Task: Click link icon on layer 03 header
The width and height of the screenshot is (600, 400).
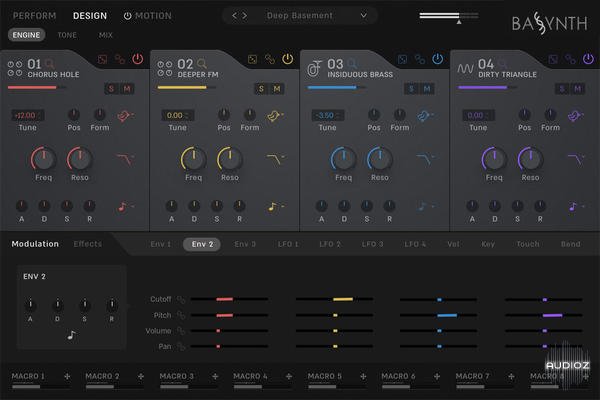Action: [420, 59]
